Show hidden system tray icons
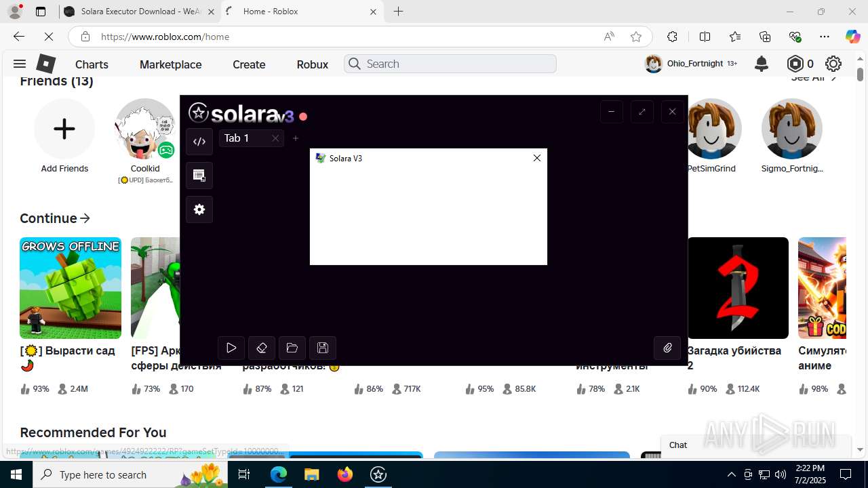 click(x=731, y=474)
